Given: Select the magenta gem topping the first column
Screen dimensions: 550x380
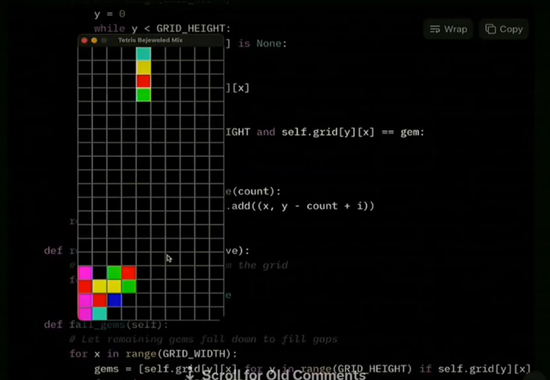Looking at the screenshot, I should coord(85,273).
